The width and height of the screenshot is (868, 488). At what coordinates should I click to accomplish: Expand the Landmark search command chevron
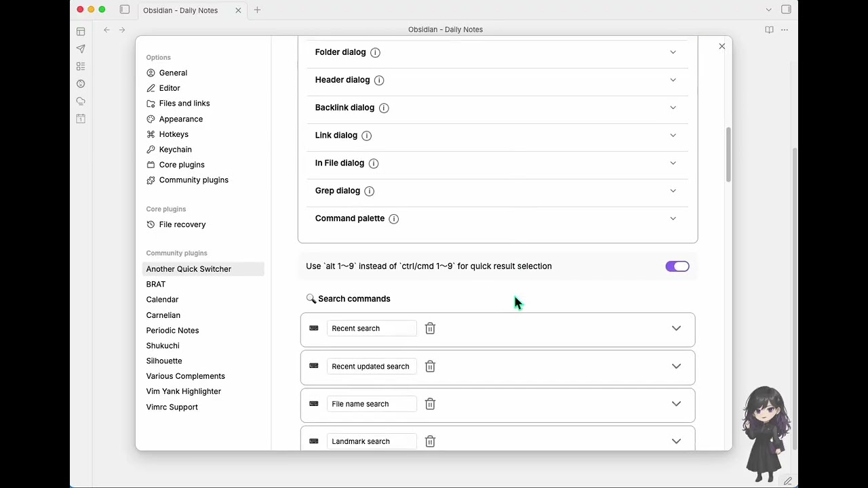[676, 442]
